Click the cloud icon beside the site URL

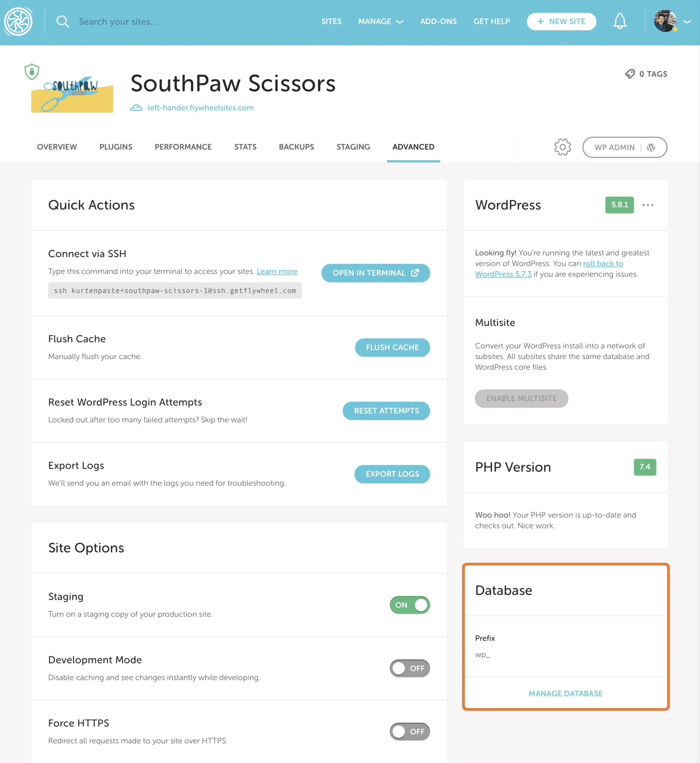136,108
